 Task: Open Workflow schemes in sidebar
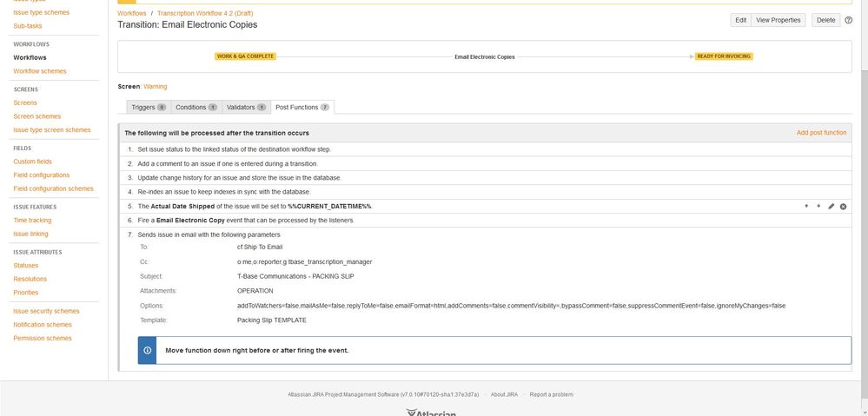click(x=40, y=71)
